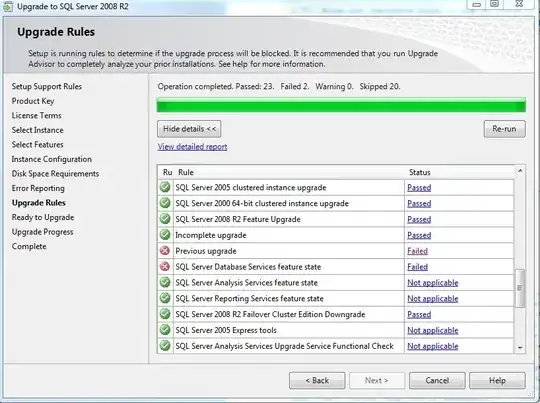Open Failed status for Database Services feature state

[x=417, y=267]
